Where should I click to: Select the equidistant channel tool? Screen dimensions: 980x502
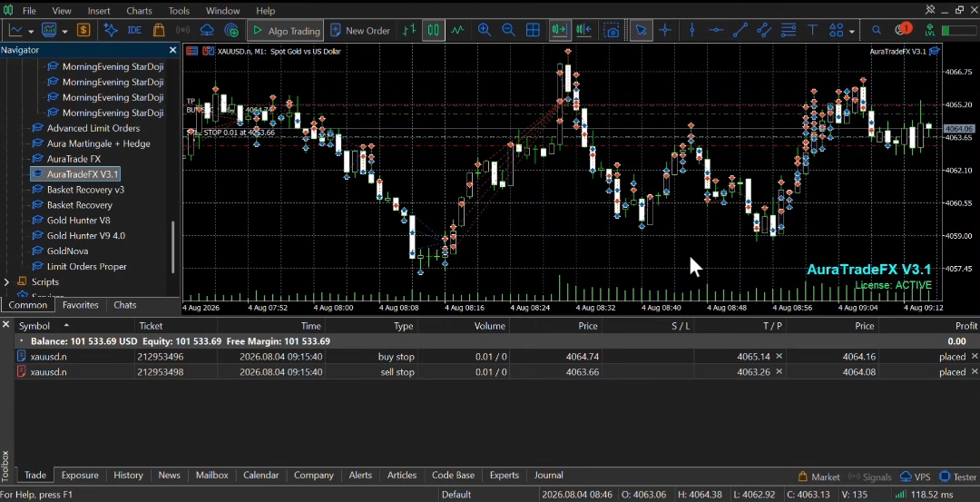click(x=764, y=30)
